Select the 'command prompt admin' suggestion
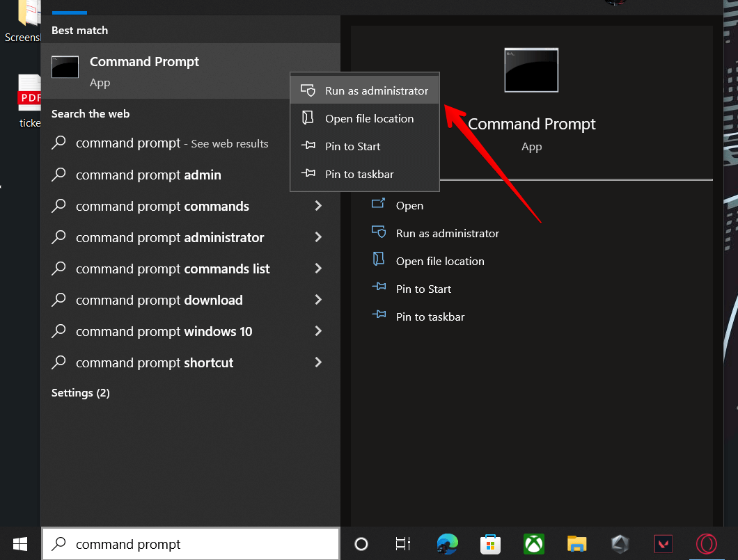 [148, 175]
